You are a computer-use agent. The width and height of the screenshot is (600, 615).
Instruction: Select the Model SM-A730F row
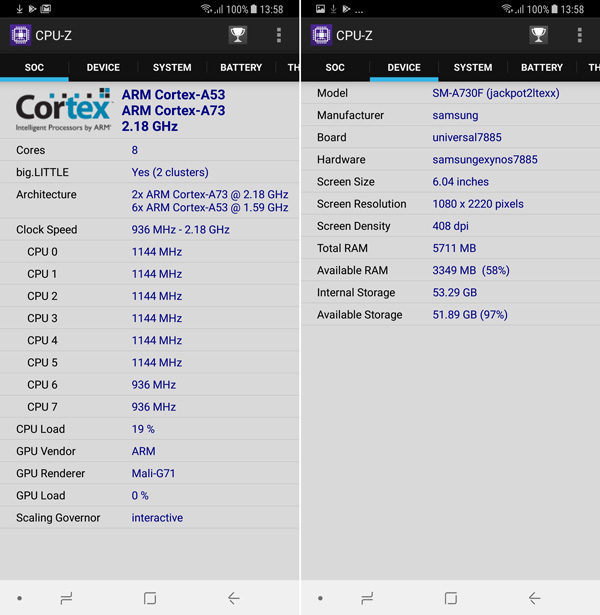[x=450, y=93]
